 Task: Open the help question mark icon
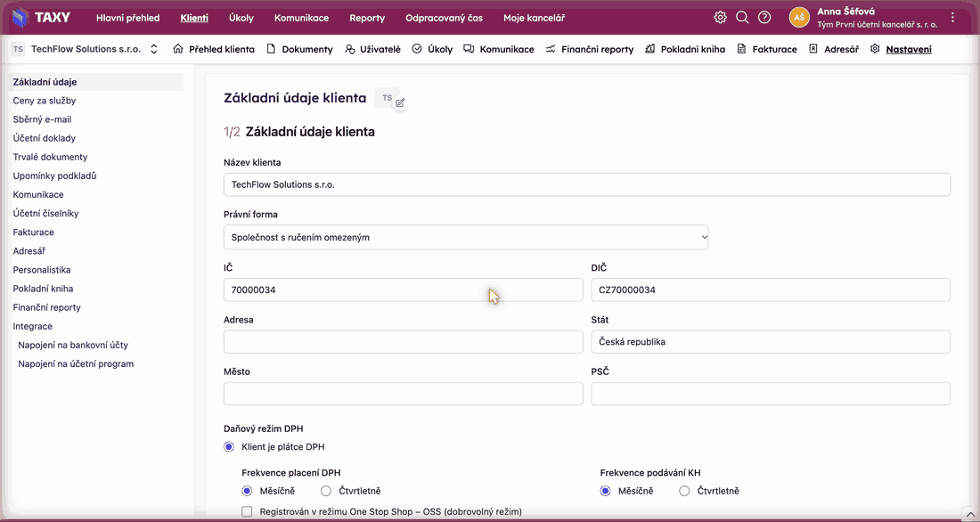point(764,18)
